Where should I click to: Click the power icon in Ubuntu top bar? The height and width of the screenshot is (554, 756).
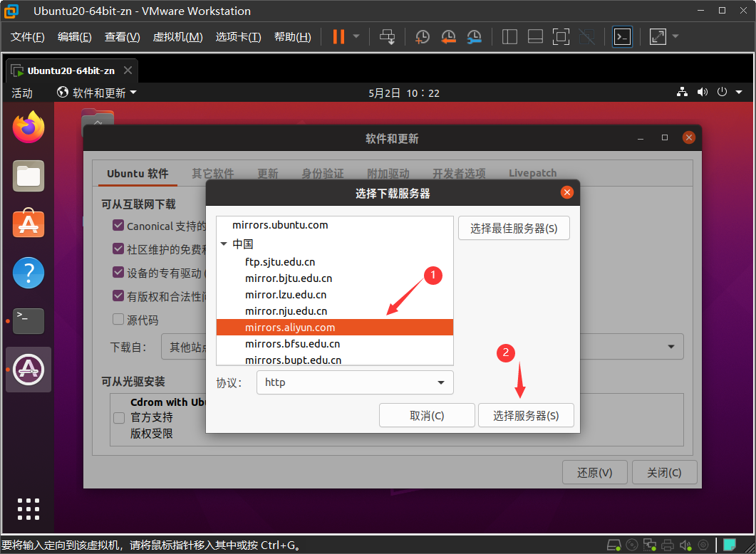[x=722, y=92]
